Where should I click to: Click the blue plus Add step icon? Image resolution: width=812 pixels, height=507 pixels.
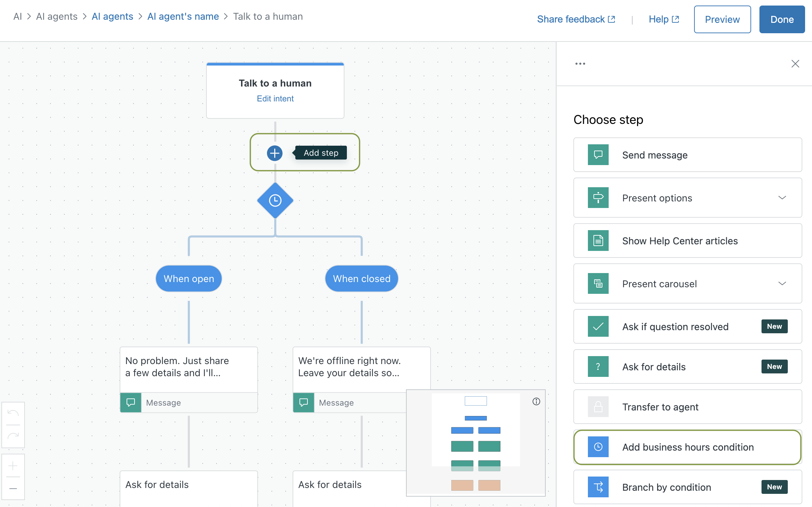click(275, 153)
